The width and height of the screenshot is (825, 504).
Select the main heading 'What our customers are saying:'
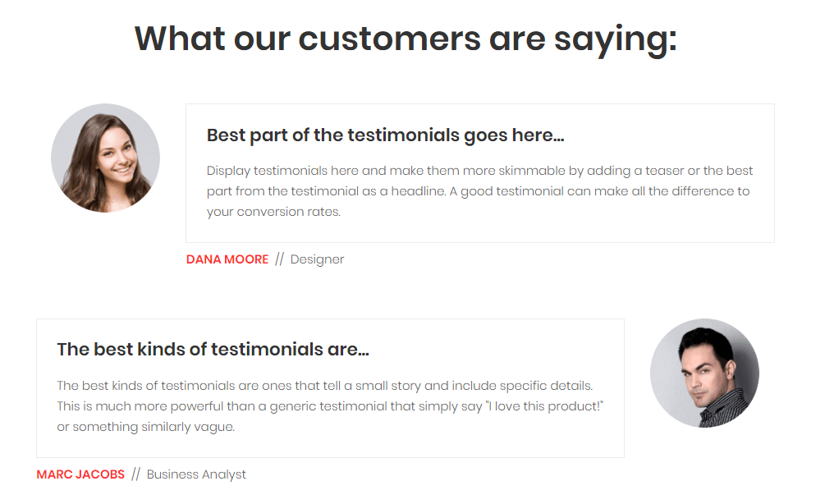[x=406, y=39]
